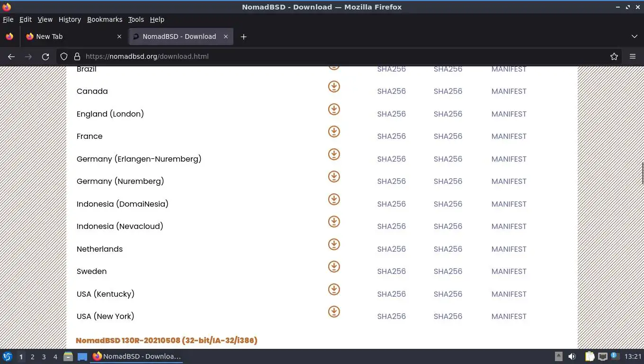Close the New Tab tab
Screen dimensions: 644x364
[x=119, y=36]
